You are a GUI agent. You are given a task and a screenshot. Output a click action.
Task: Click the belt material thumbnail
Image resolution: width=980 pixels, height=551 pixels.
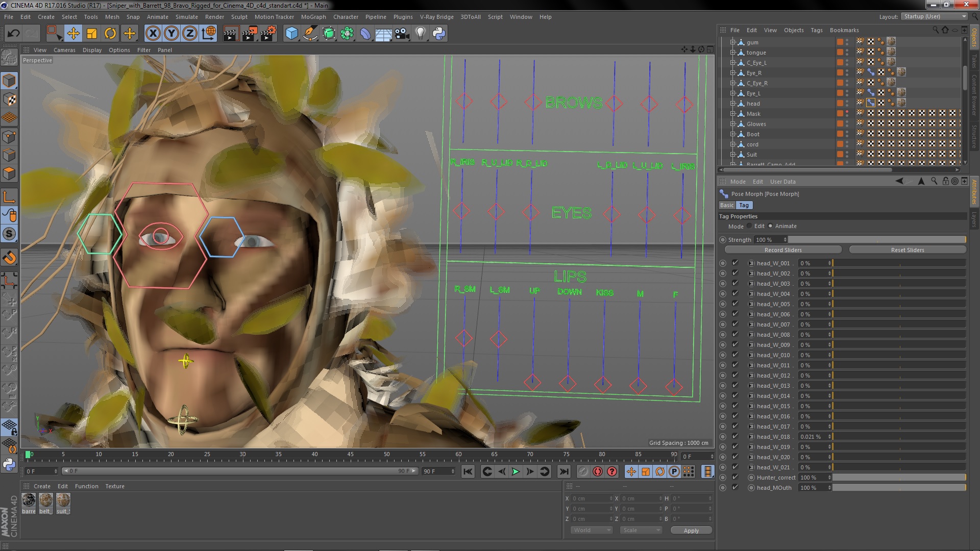click(46, 500)
